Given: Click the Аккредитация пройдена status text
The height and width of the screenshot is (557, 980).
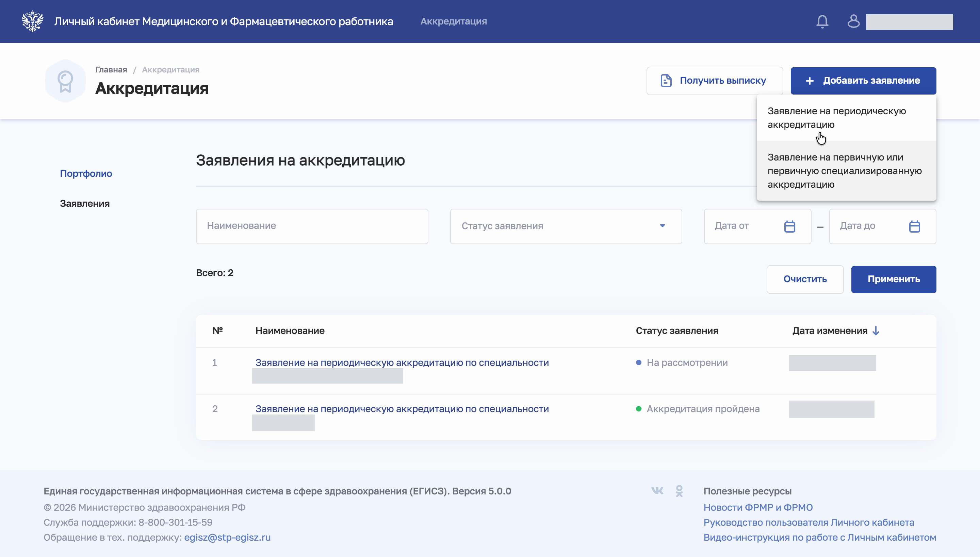Looking at the screenshot, I should (703, 409).
